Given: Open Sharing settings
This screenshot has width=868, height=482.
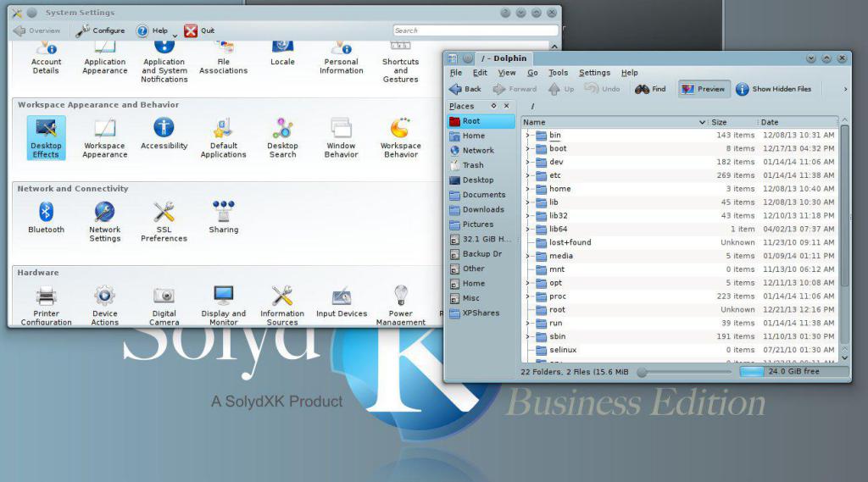Looking at the screenshot, I should point(224,217).
